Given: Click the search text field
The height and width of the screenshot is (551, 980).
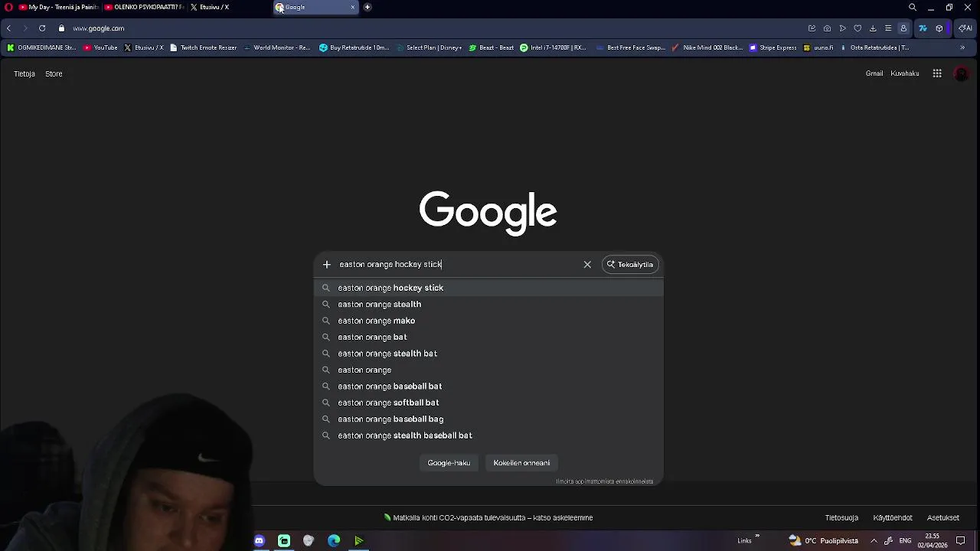Looking at the screenshot, I should click(x=457, y=265).
